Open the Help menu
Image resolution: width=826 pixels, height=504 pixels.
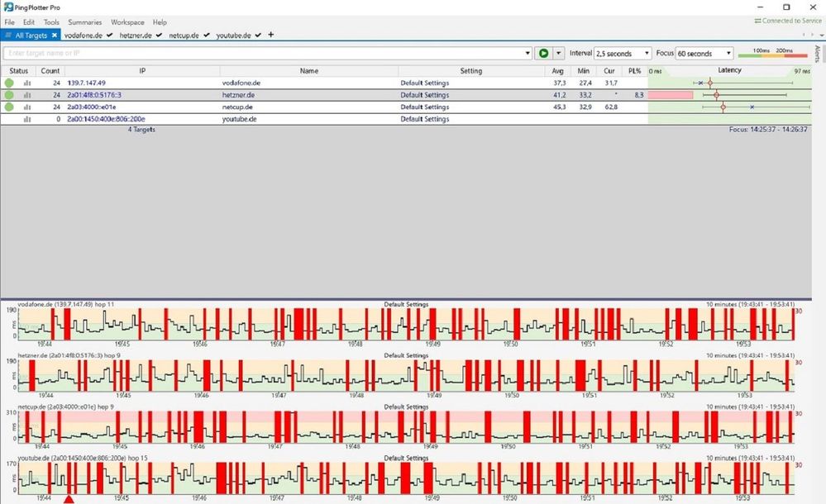pos(160,22)
